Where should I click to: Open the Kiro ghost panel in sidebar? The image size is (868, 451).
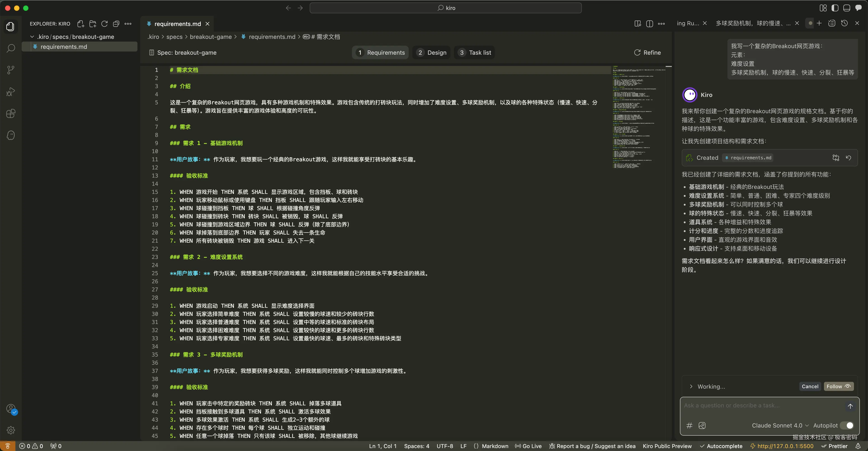(11, 135)
